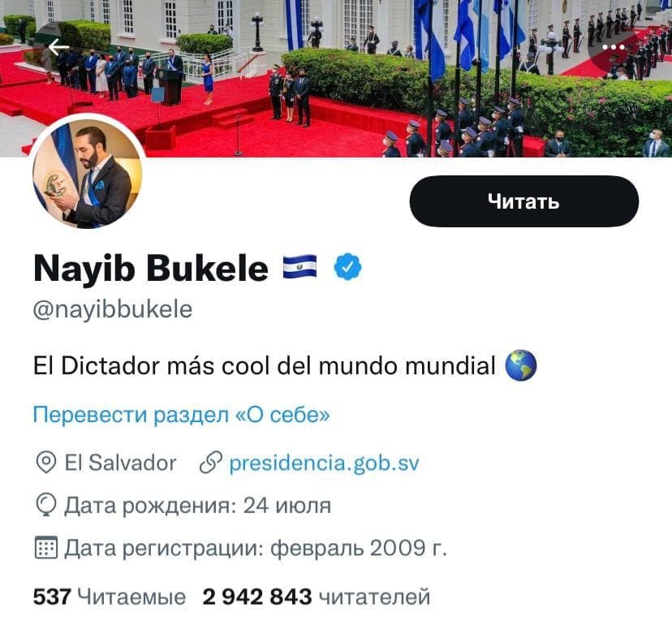The image size is (672, 630).
Task: Tap the calendar registration icon
Action: (x=46, y=548)
